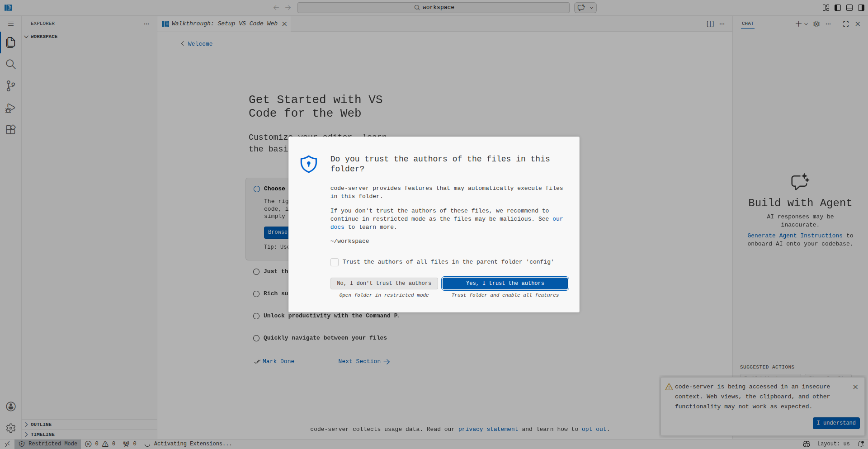Image resolution: width=868 pixels, height=449 pixels.
Task: Select the 'Quickly navigate between your files' step
Action: (x=256, y=338)
